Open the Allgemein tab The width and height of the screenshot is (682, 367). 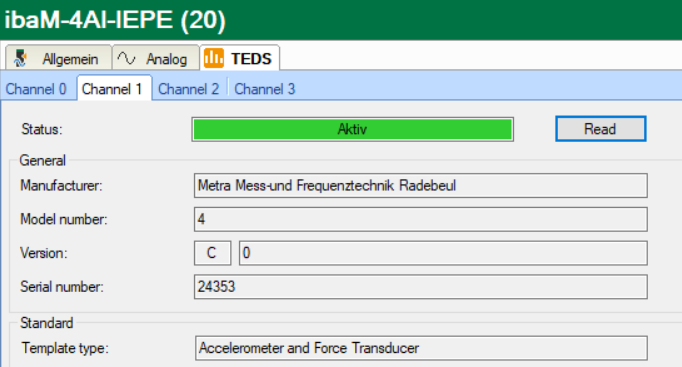tap(58, 58)
